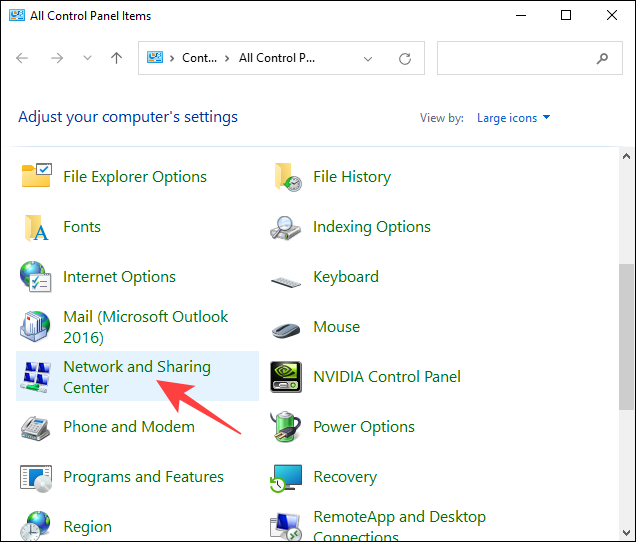Click the Control Panel breadcrumb segment
This screenshot has width=636, height=542.
(x=199, y=58)
